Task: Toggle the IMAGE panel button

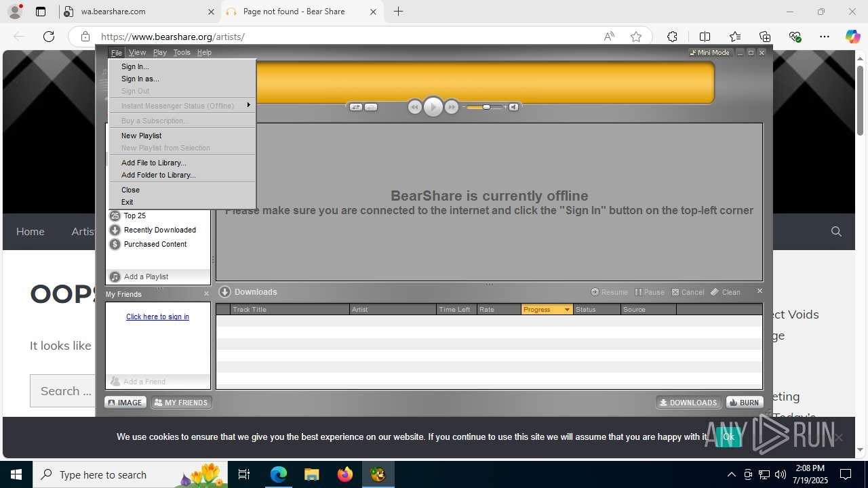Action: (125, 403)
